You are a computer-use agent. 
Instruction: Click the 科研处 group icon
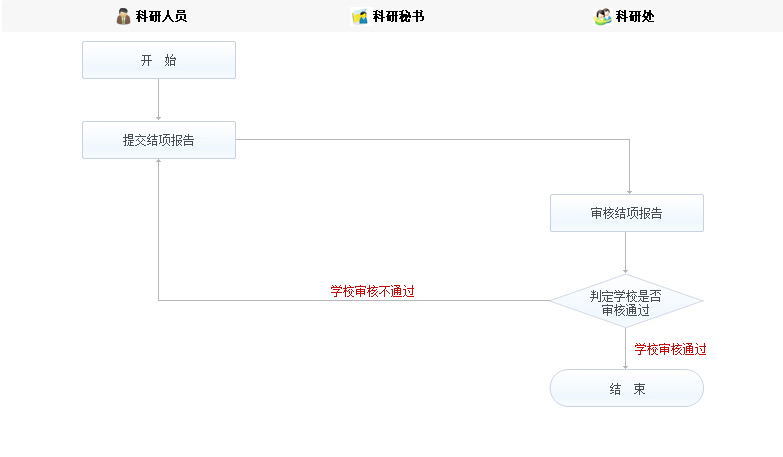pyautogui.click(x=602, y=16)
